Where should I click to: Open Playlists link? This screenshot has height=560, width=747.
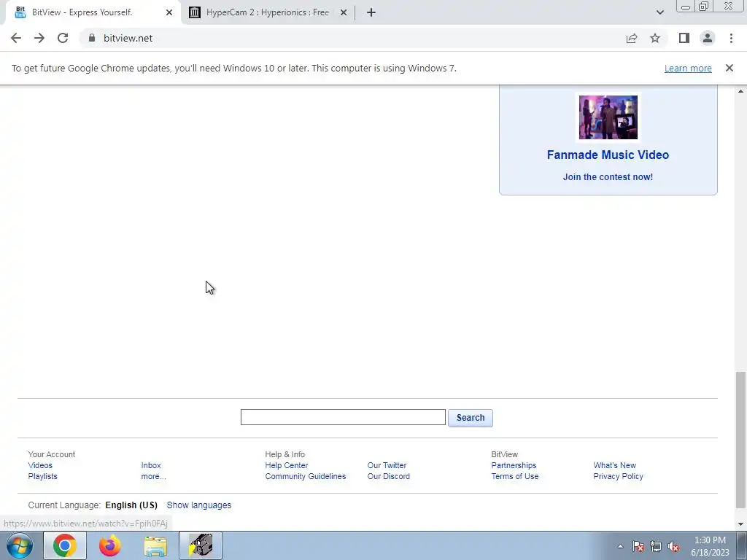(42, 476)
